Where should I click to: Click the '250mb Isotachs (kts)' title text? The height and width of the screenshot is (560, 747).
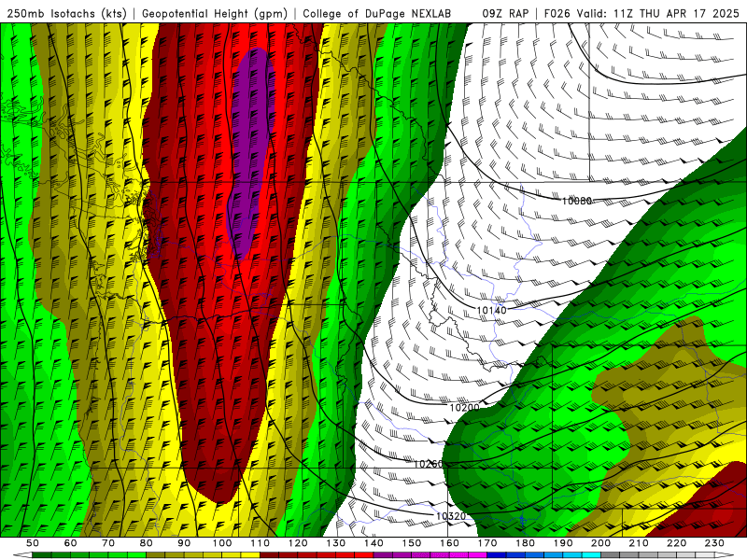pos(66,13)
